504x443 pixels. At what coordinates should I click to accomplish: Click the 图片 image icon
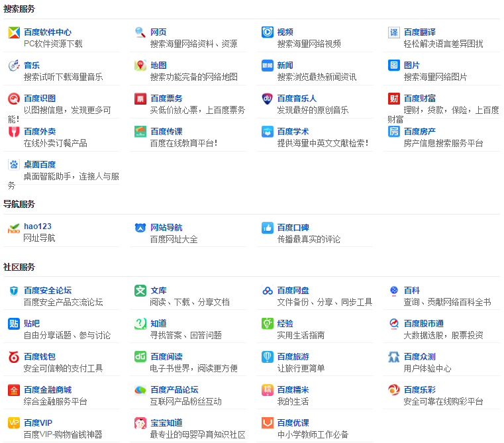click(394, 66)
